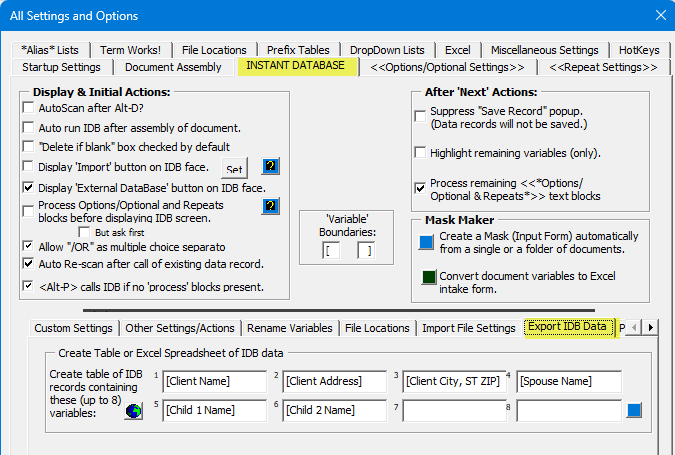Switch to Document Assembly tab

pos(173,67)
